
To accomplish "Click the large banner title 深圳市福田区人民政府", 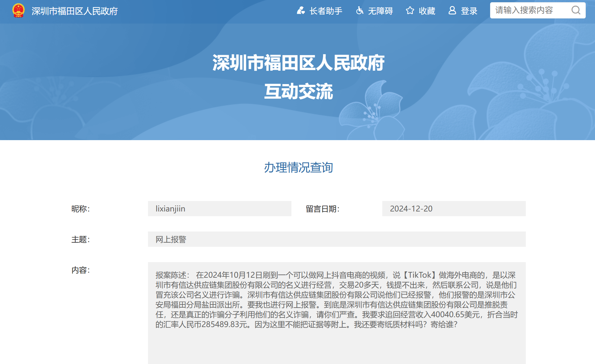I will [x=298, y=63].
